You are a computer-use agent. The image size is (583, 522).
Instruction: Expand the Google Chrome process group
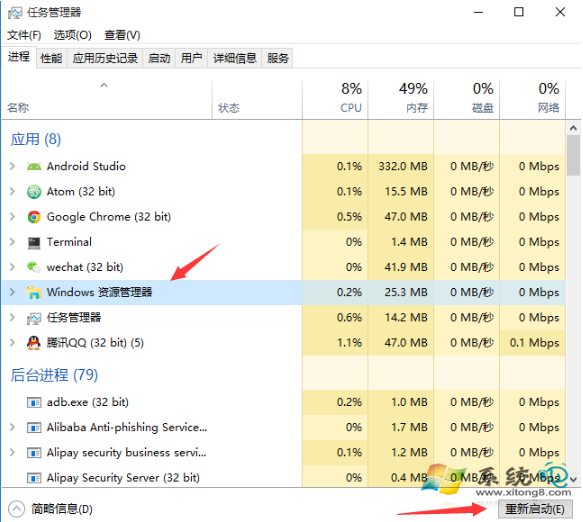tap(12, 217)
